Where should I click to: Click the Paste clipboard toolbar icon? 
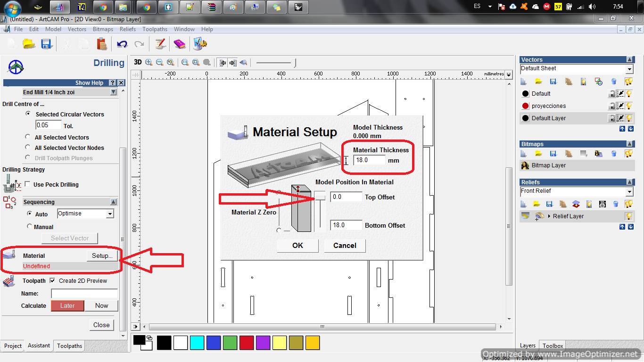tap(101, 44)
